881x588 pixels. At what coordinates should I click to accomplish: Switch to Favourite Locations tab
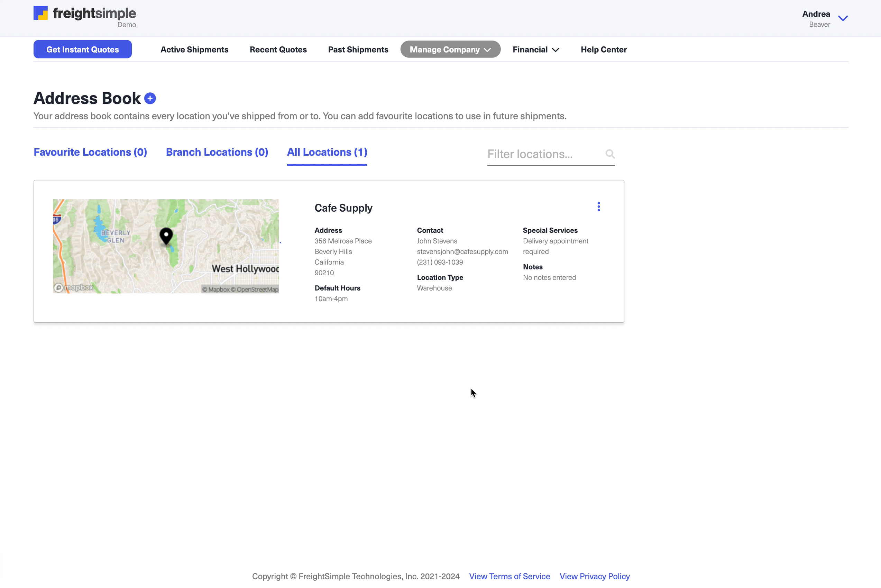[90, 152]
